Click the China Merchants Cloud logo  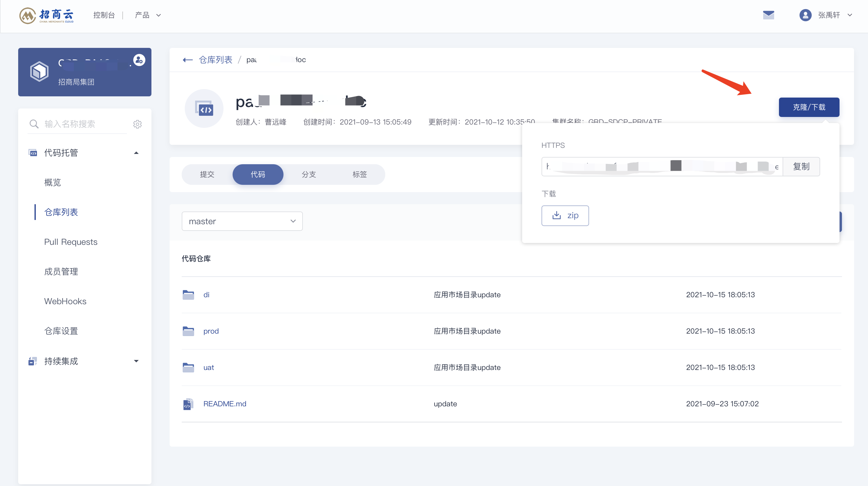click(x=47, y=15)
